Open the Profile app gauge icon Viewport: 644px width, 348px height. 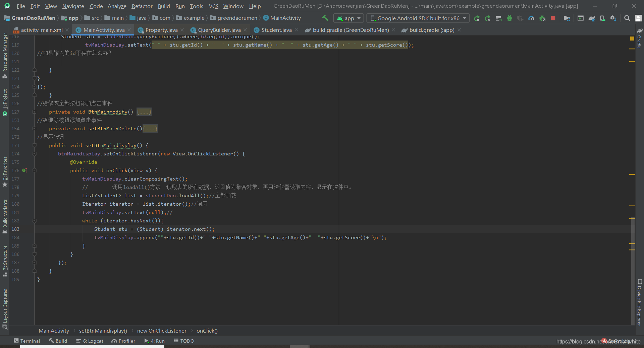point(531,18)
